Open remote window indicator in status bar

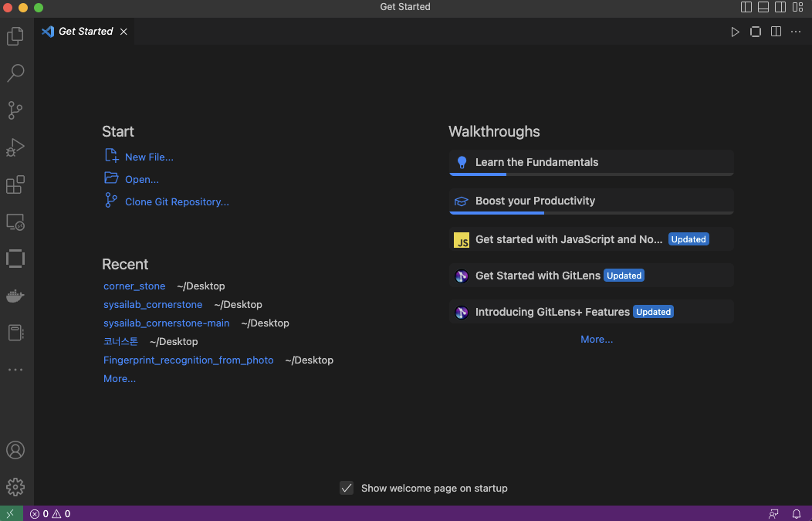11,514
